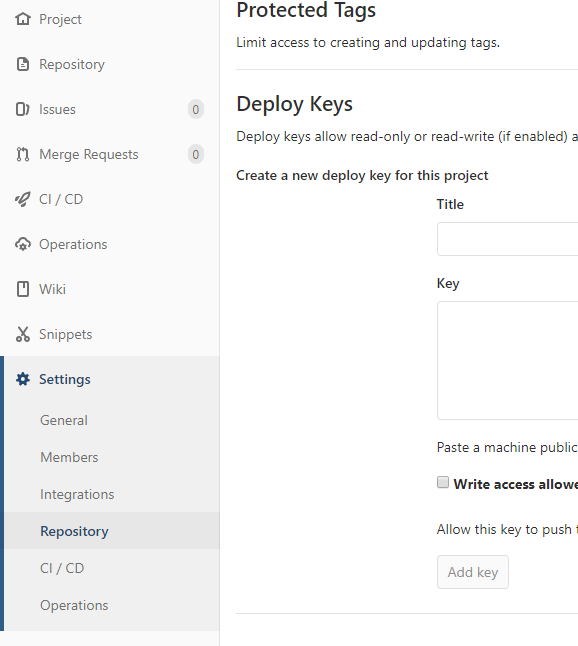Click the Project home icon

click(23, 19)
